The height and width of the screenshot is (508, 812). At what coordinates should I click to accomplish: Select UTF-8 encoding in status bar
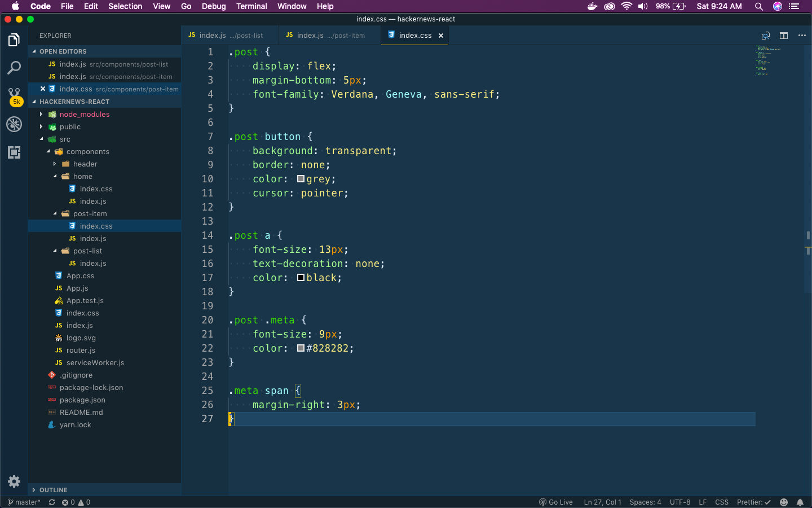pos(680,502)
